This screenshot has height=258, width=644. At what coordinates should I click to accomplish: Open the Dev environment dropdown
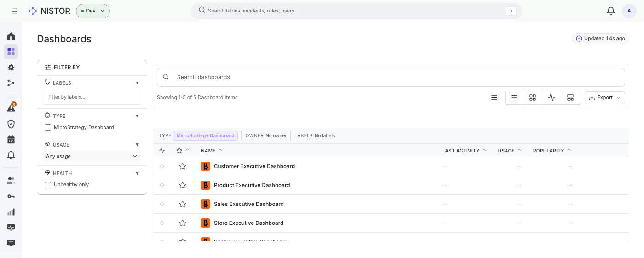point(93,11)
